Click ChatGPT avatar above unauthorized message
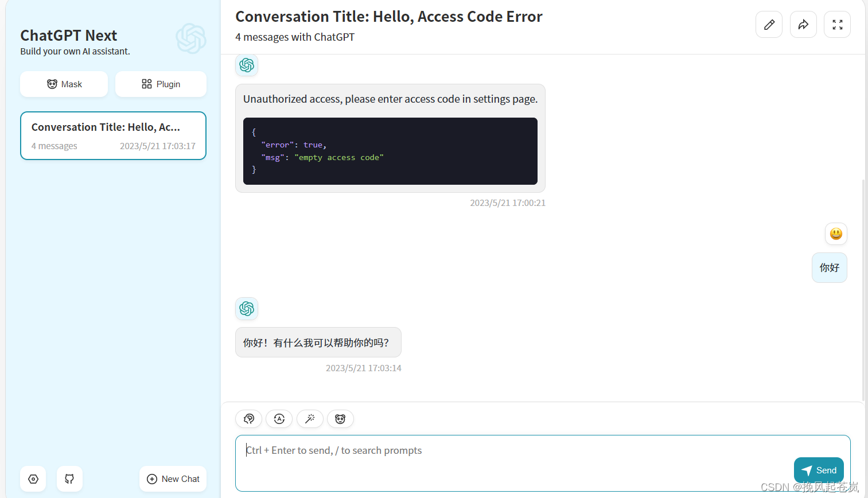The width and height of the screenshot is (868, 498). point(247,65)
